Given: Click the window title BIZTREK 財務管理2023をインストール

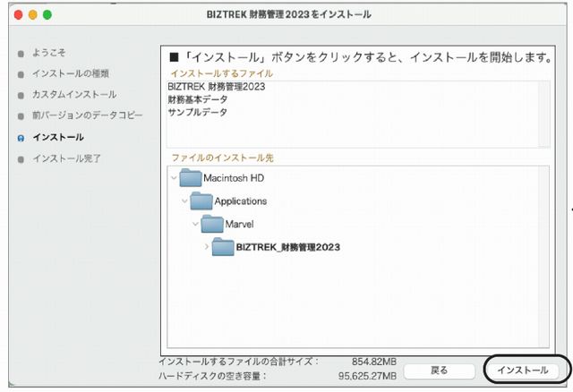Looking at the screenshot, I should pos(288,14).
